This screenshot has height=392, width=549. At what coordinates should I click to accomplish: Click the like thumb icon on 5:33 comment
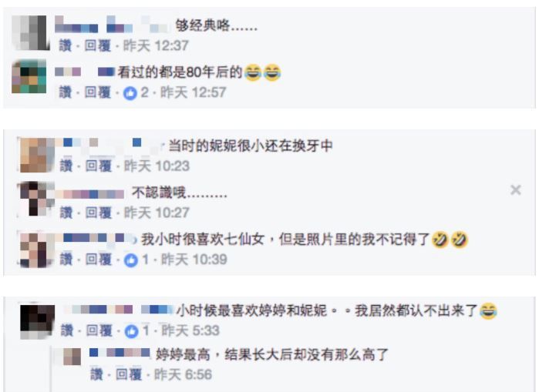tap(132, 331)
